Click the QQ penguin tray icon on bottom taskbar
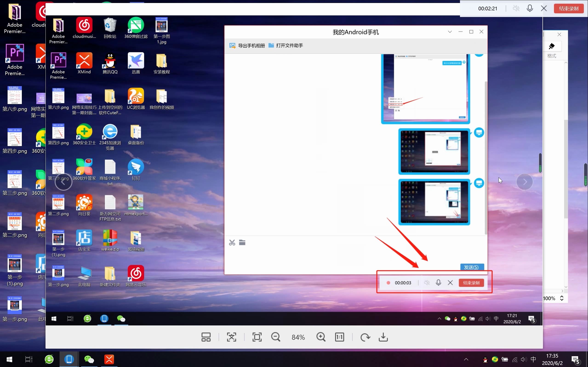Screen dimensions: 588x367 (485, 359)
